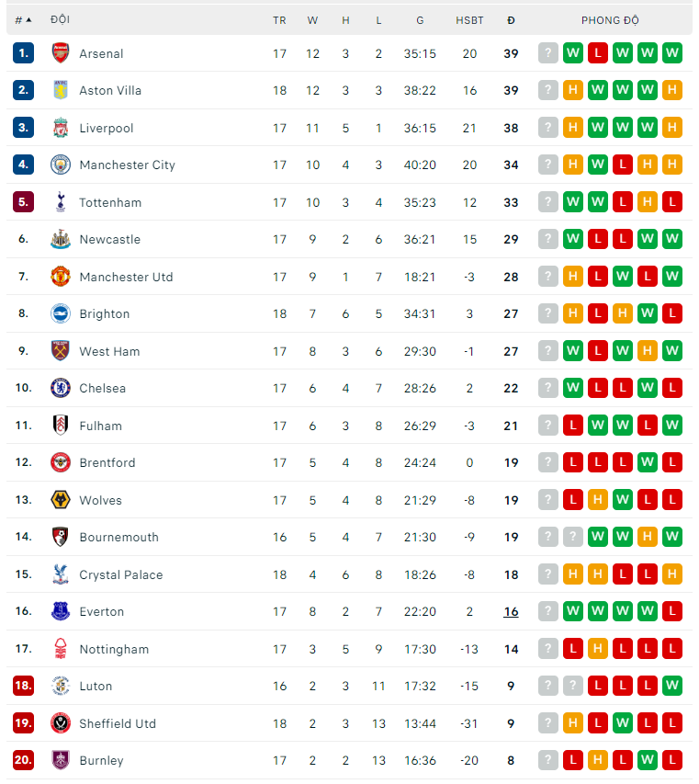Click the Liverpool club crest icon
699x784 pixels.
pos(60,128)
